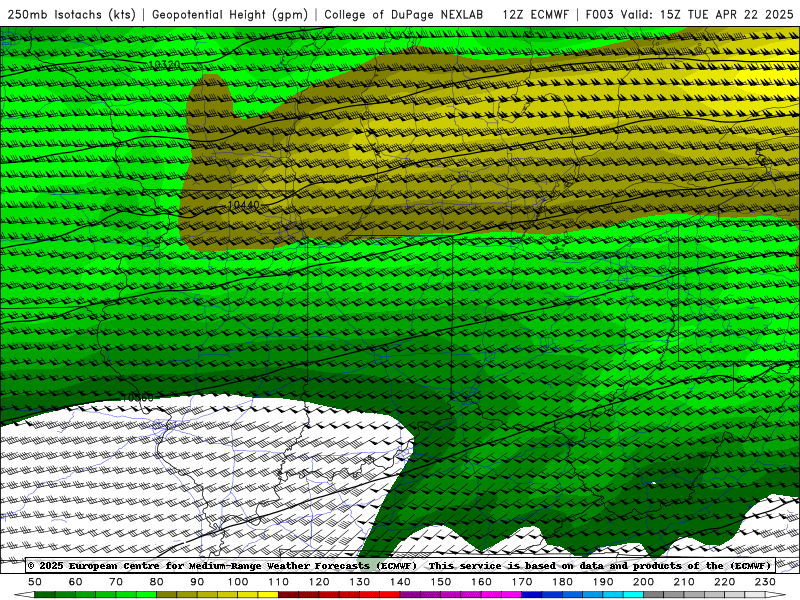Screen dimensions: 800x600
Task: Click 'Valid: 15Z TUE APR 22 2025' text
Action: click(707, 14)
